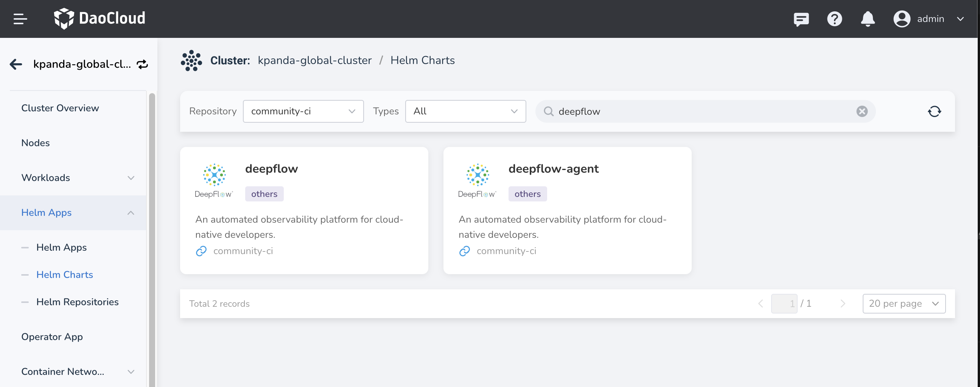
Task: Click the back arrow beside cluster name
Action: (x=16, y=64)
